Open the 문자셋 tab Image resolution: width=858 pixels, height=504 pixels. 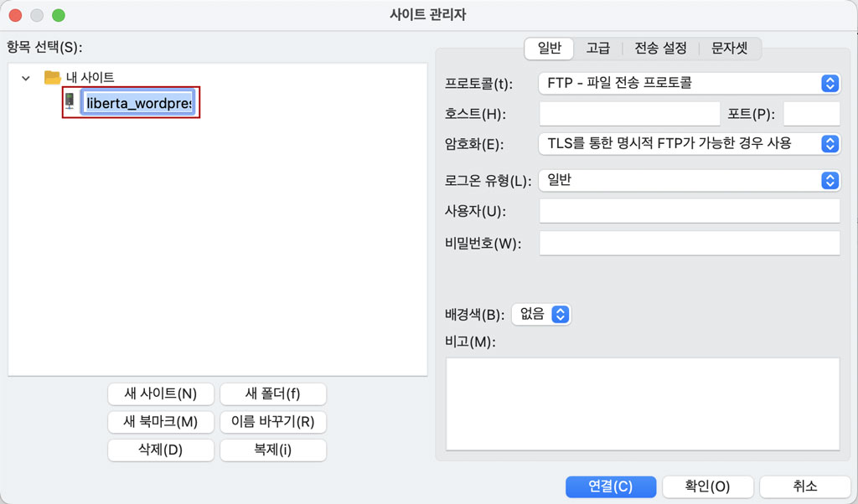(730, 49)
